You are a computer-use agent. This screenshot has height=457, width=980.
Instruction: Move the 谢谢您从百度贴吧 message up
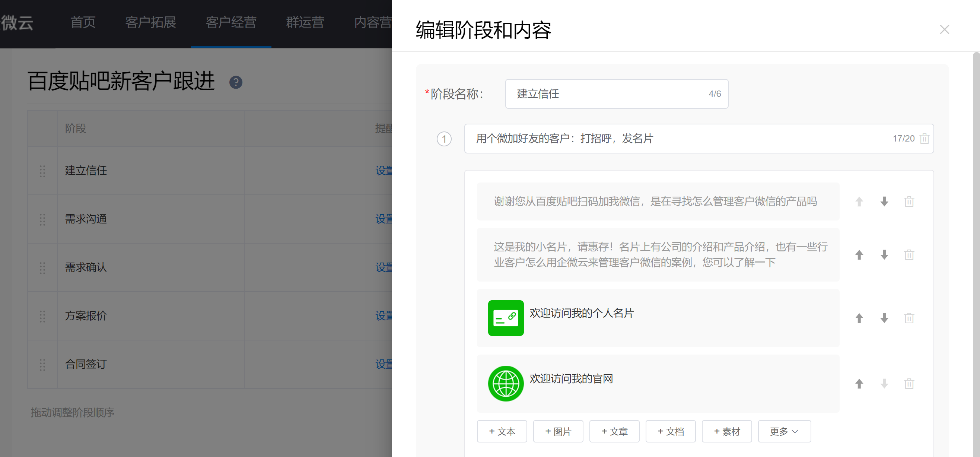pyautogui.click(x=859, y=201)
